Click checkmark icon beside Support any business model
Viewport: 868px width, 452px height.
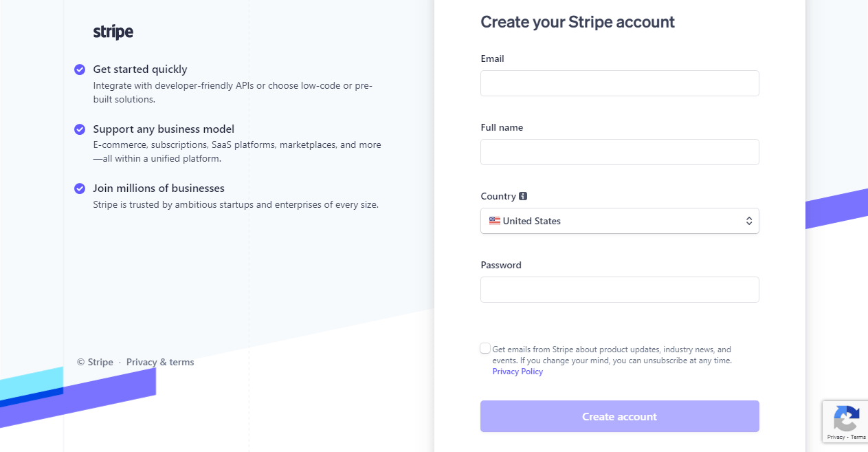pyautogui.click(x=80, y=129)
